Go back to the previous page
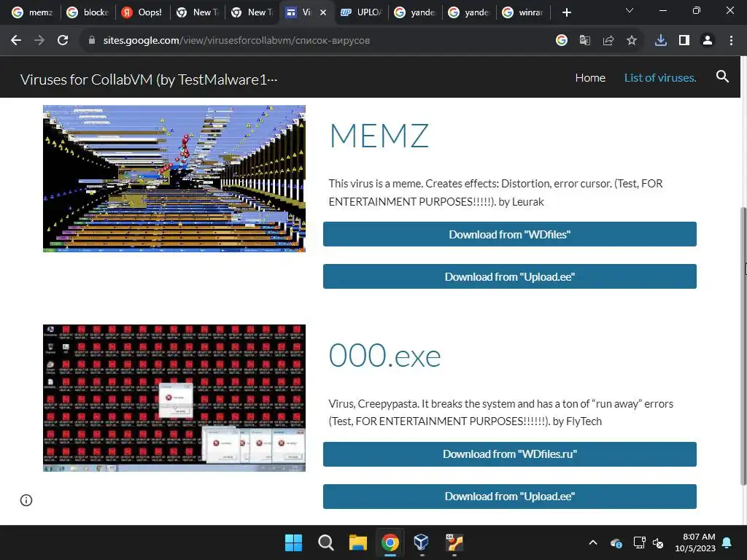Viewport: 747px width, 560px height. 16,41
